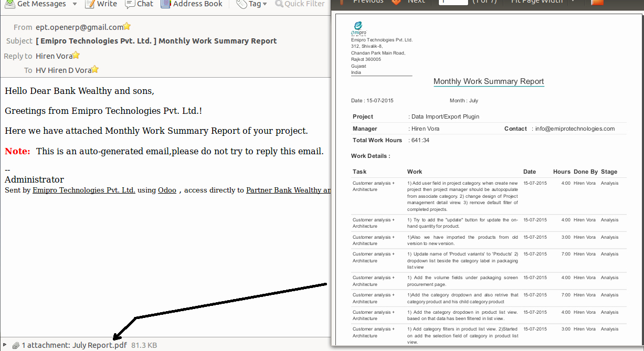The width and height of the screenshot is (644, 351).
Task: Click project name Data Import/Export Plugin
Action: [446, 116]
